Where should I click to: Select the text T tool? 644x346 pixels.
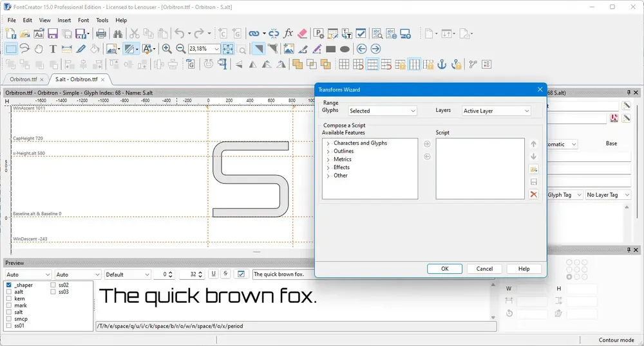pyautogui.click(x=53, y=49)
